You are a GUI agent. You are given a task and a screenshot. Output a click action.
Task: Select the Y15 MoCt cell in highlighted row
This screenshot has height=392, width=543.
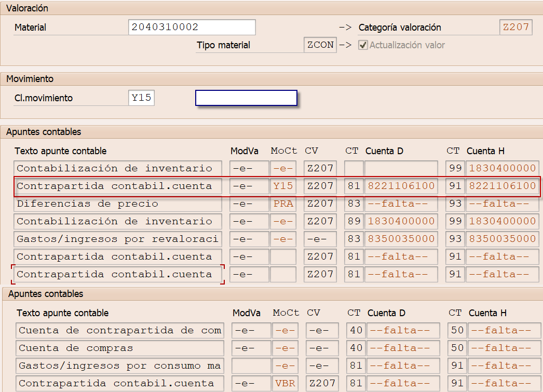tap(283, 186)
